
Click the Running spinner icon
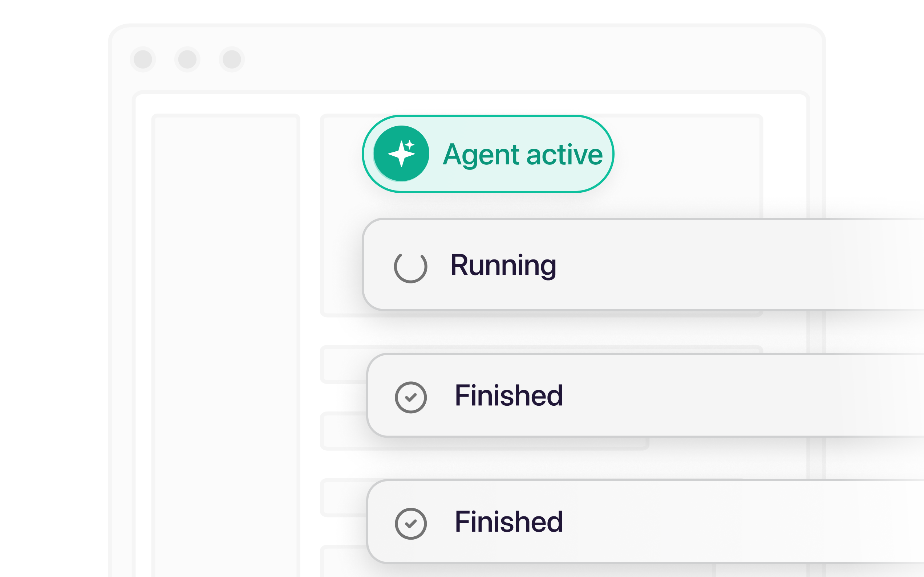point(410,268)
